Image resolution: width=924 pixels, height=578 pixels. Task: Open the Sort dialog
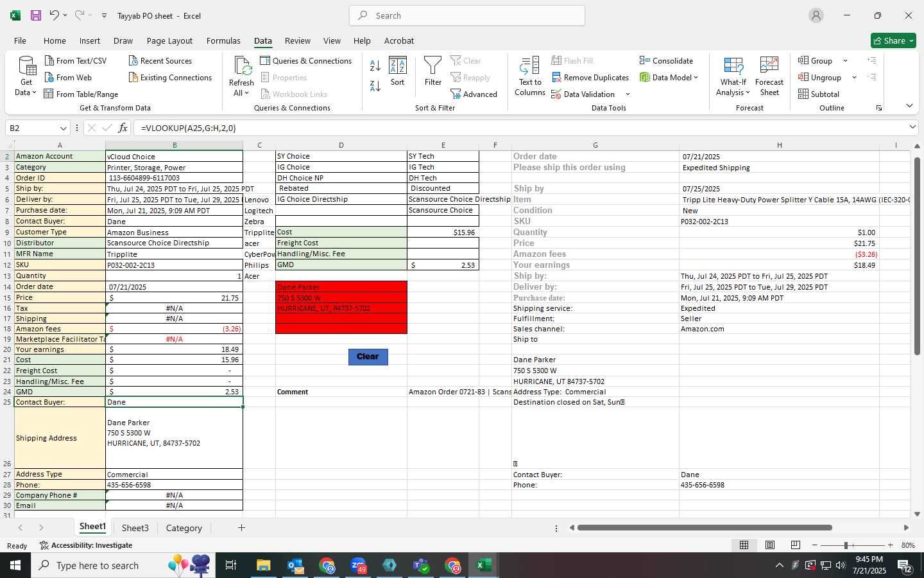[x=398, y=71]
